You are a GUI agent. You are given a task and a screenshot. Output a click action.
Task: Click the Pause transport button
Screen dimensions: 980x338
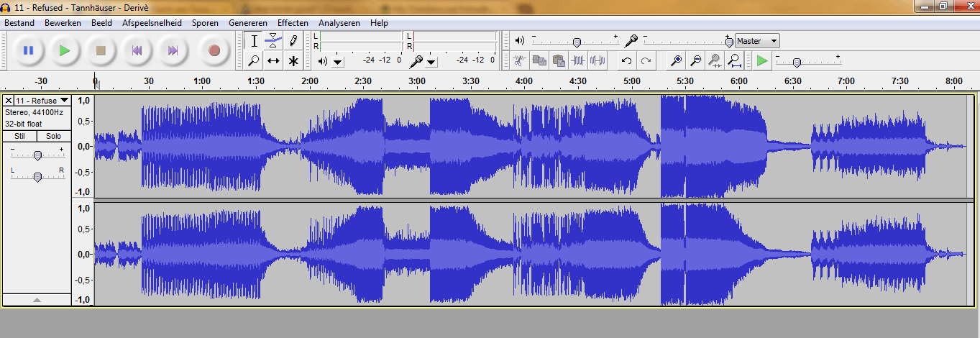coord(29,50)
